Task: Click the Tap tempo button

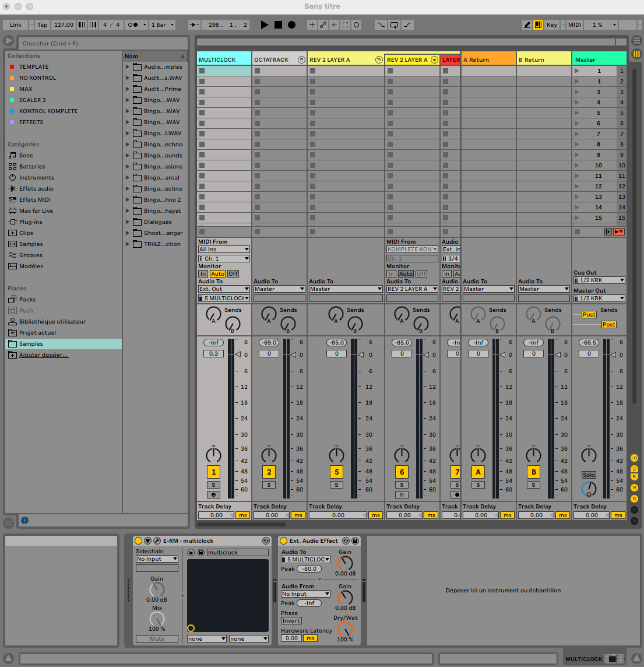Action: tap(43, 25)
